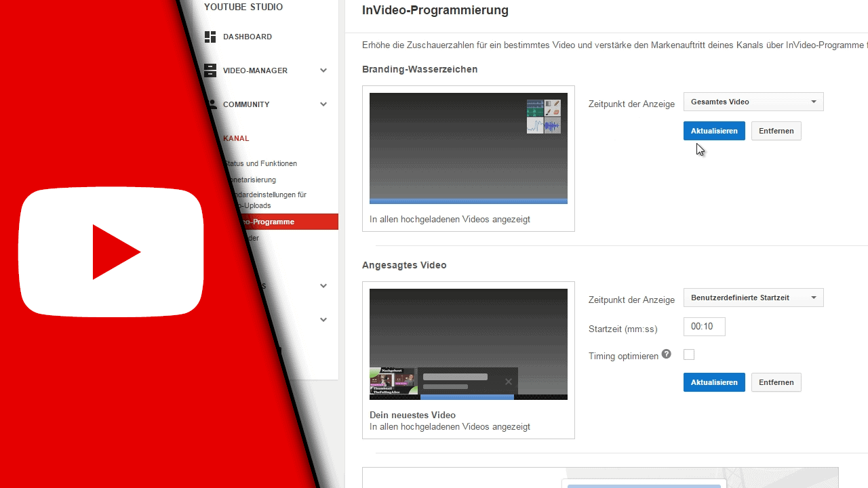Click 'Dein neuestes Video' caption
Image resolution: width=868 pixels, height=488 pixels.
point(412,415)
